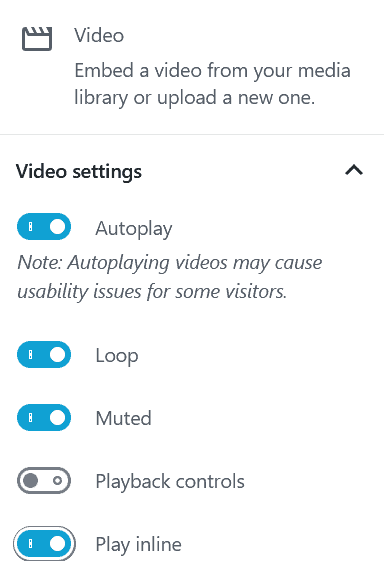Switch off the Play inline toggle

(x=44, y=544)
